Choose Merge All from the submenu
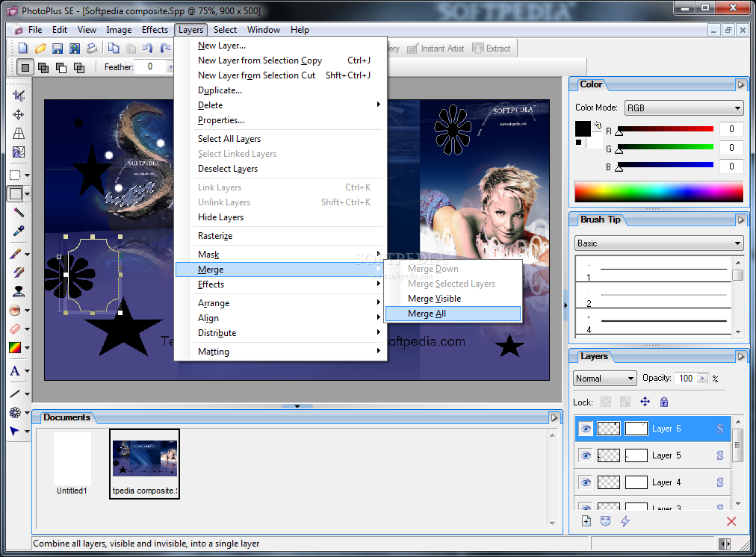 (x=453, y=314)
